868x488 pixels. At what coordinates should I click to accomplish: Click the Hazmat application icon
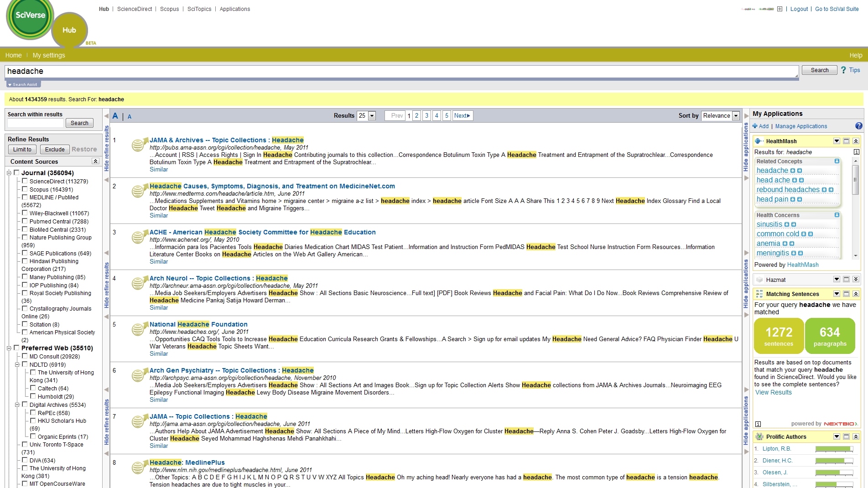(759, 280)
